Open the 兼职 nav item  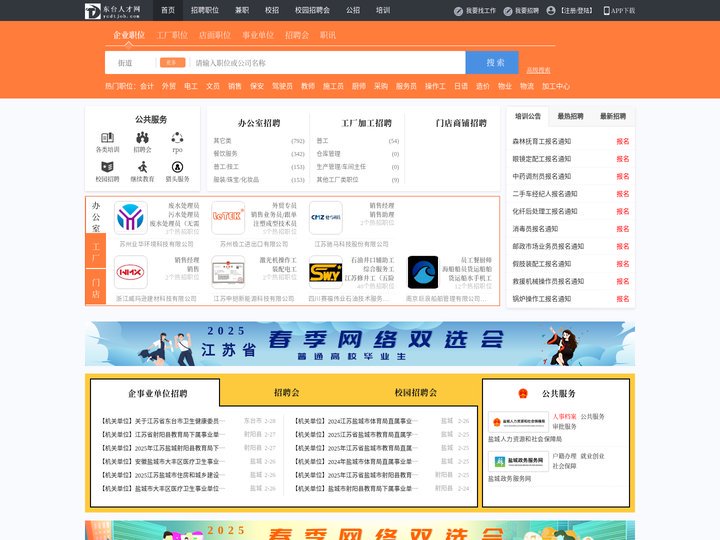click(242, 10)
